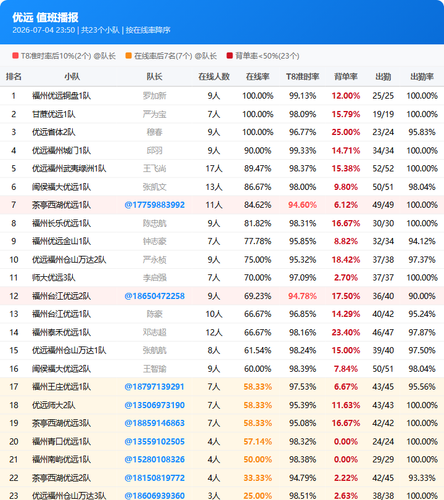Click the 背单率 column header
The width and height of the screenshot is (444, 500).
coord(346,77)
